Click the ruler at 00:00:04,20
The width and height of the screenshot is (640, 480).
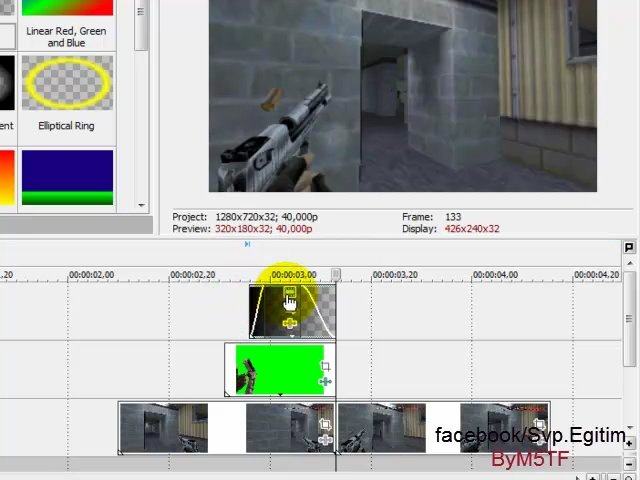pyautogui.click(x=597, y=275)
